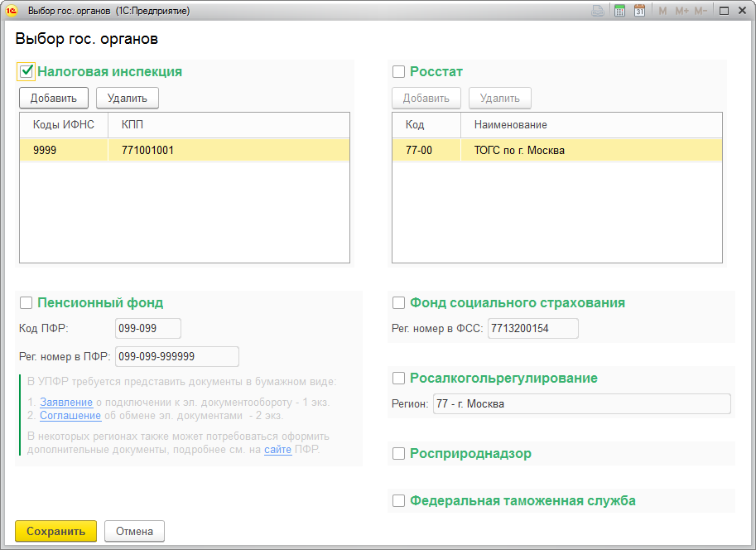Uncheck the Налоговая инспекция checkbox
Viewport: 756px width, 550px height.
coord(26,71)
